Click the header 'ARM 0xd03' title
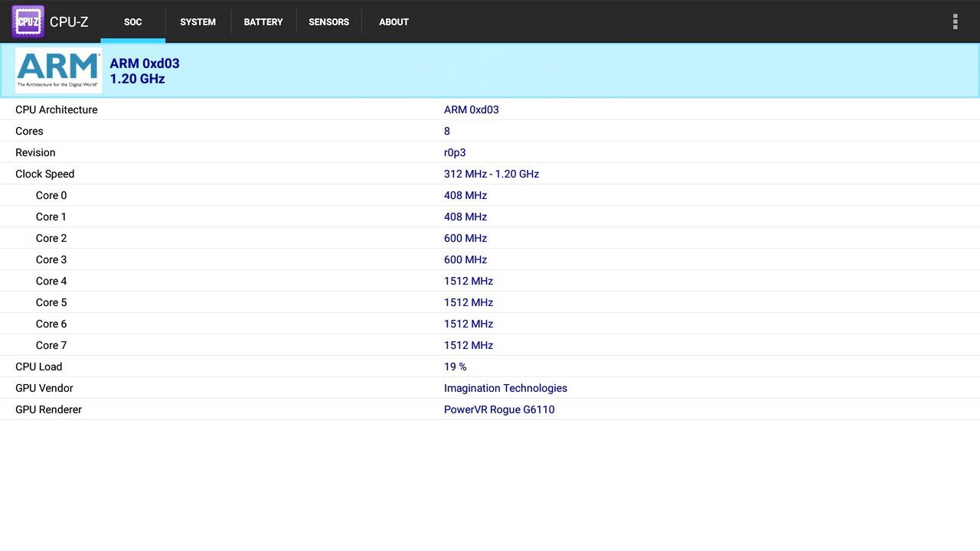 145,64
